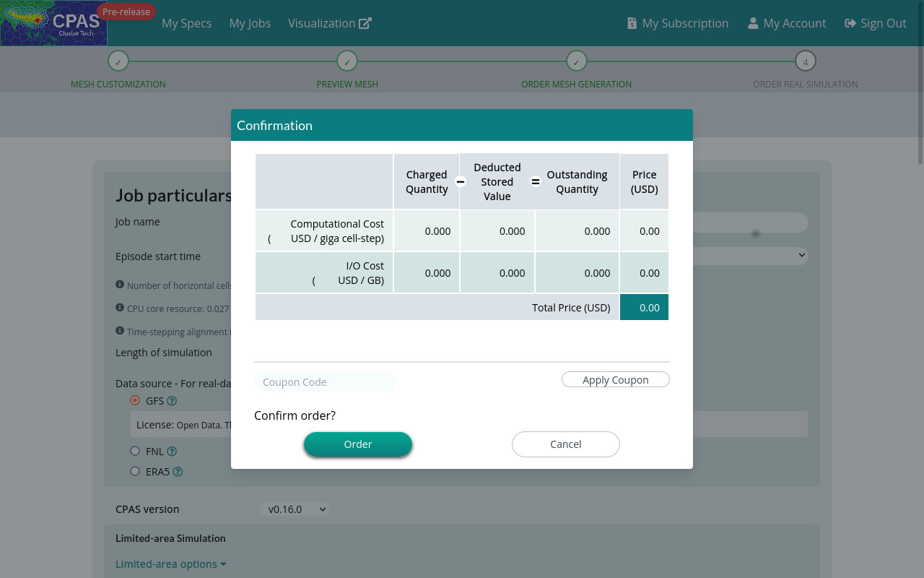The height and width of the screenshot is (578, 924).
Task: Open the CPAS version v0.16.0 dropdown
Action: [295, 509]
